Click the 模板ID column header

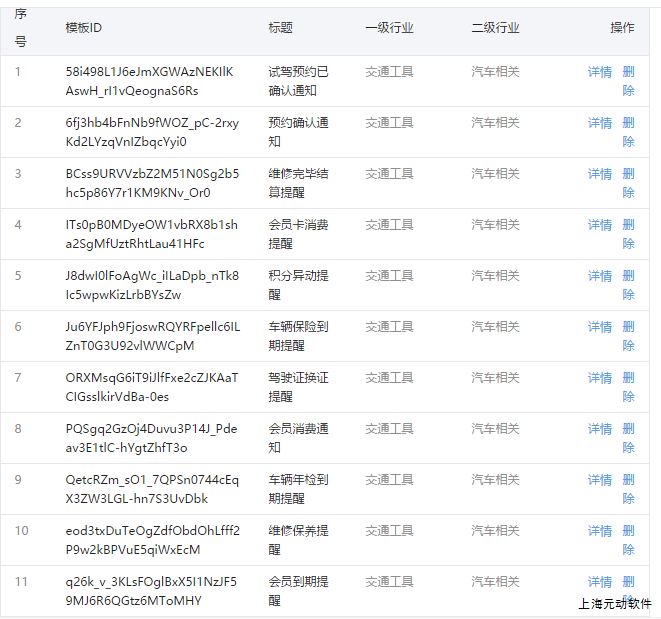click(x=83, y=28)
